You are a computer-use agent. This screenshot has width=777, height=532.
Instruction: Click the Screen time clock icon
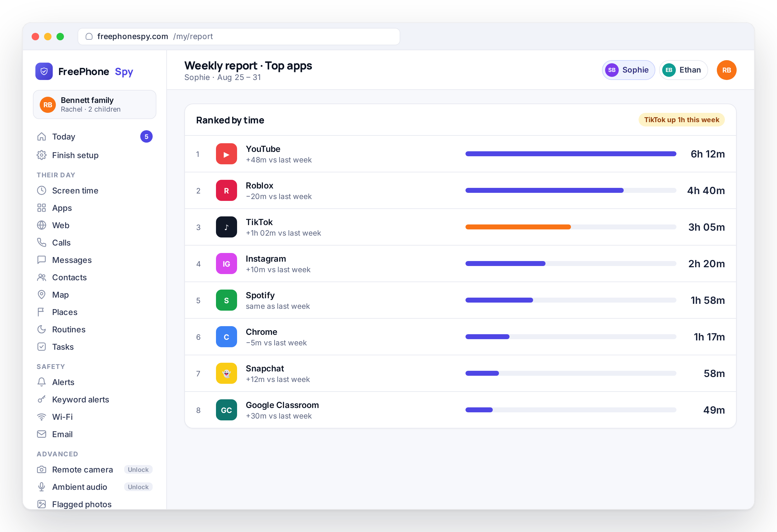tap(42, 191)
